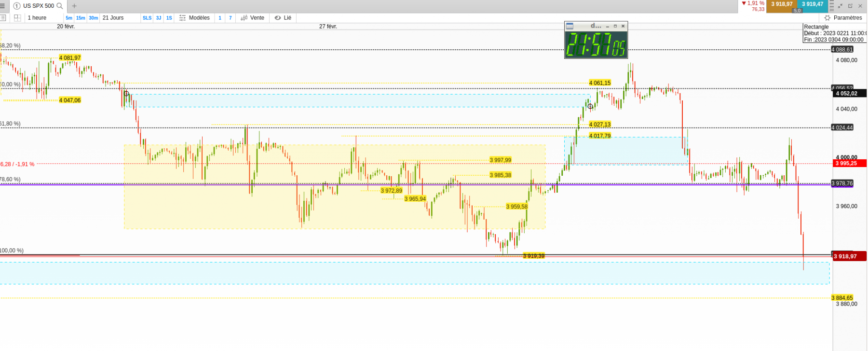Open the list panel icon left of layout grid
The width and height of the screenshot is (868, 351).
[3, 18]
